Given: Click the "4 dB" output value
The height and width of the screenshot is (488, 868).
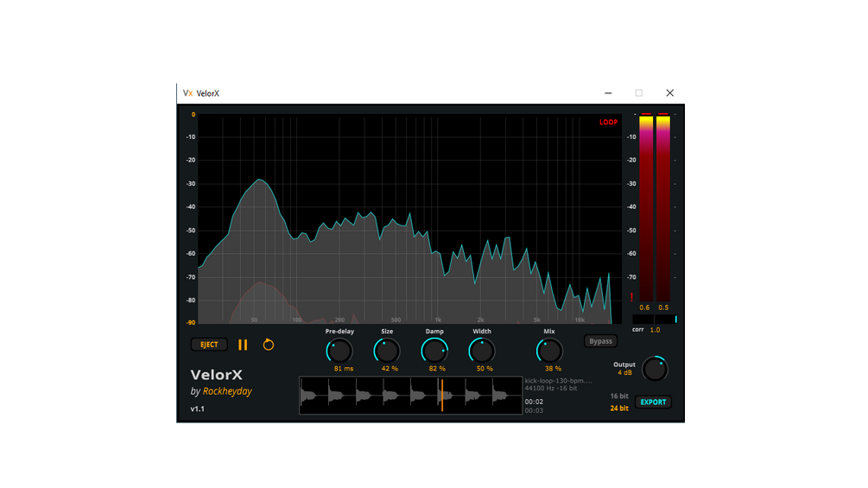Looking at the screenshot, I should (624, 372).
